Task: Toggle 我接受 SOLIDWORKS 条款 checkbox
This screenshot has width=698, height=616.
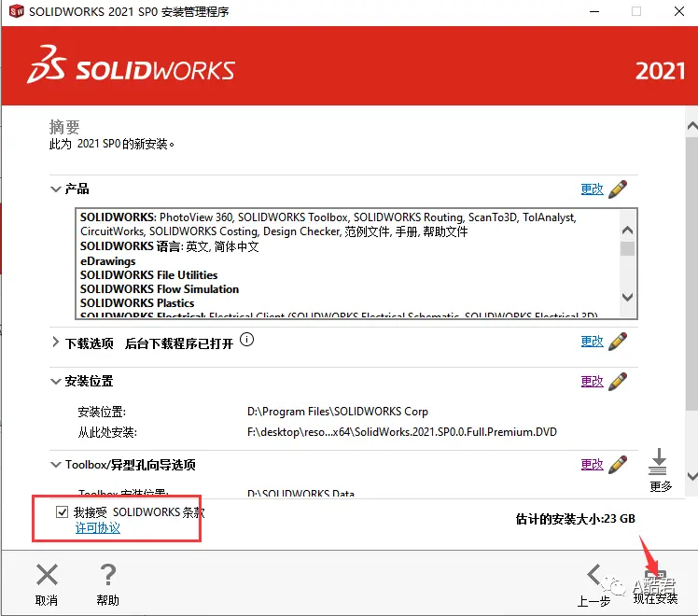Action: (62, 511)
